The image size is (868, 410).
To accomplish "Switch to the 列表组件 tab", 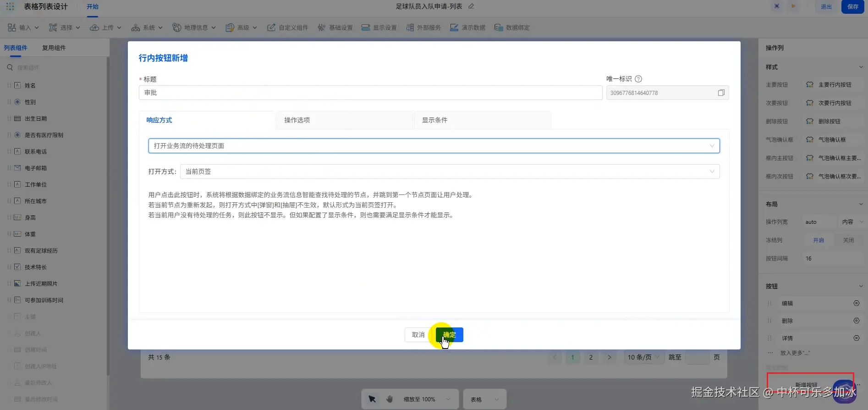I will coord(16,48).
